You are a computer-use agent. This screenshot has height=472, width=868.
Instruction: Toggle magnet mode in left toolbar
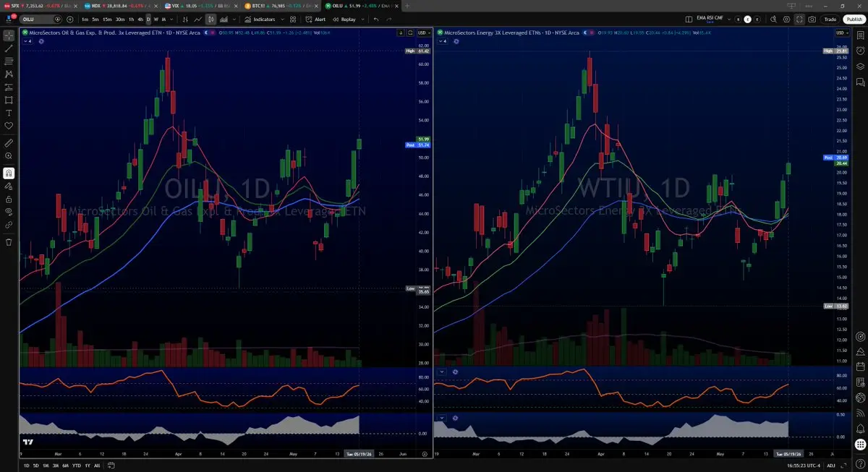point(9,173)
